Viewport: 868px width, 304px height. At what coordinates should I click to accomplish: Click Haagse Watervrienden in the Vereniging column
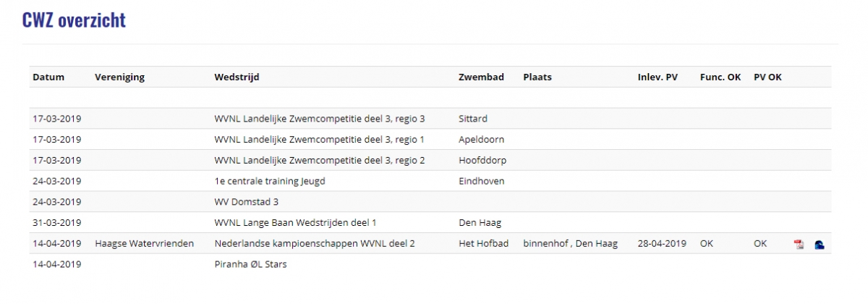pos(144,244)
